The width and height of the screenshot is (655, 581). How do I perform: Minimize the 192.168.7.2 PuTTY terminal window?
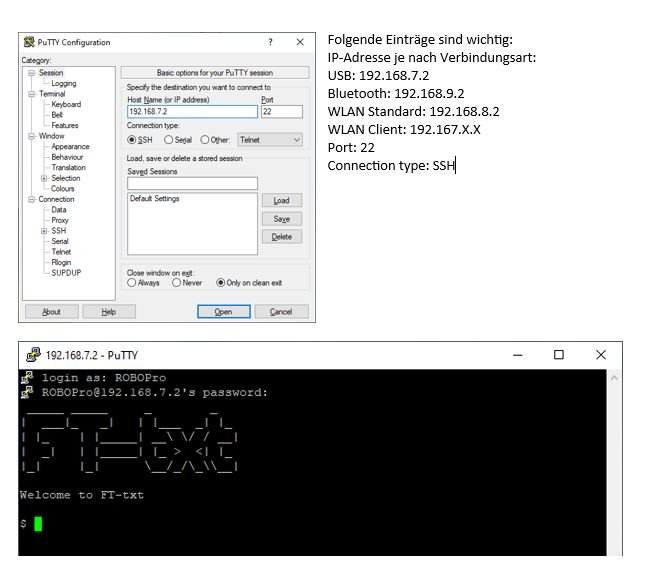[518, 355]
